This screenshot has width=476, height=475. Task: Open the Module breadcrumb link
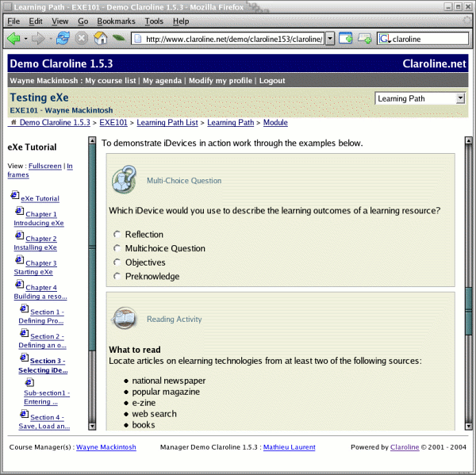click(x=275, y=122)
